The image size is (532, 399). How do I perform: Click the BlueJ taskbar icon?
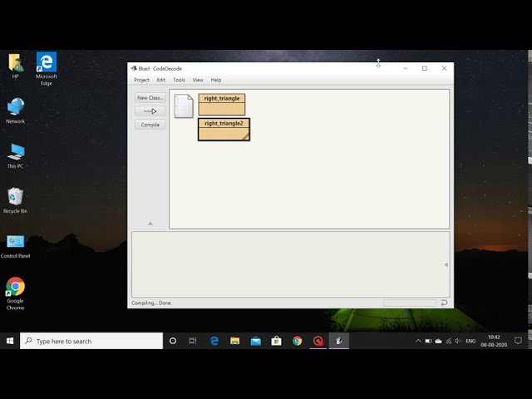pos(338,341)
